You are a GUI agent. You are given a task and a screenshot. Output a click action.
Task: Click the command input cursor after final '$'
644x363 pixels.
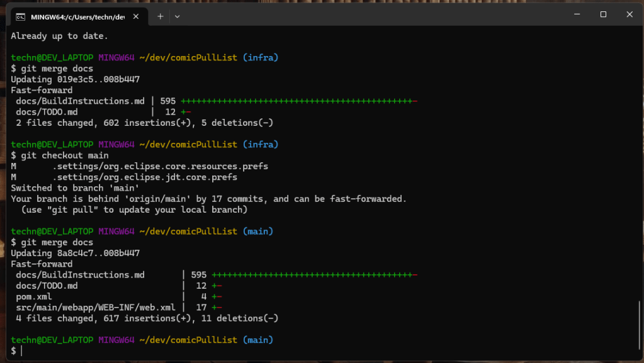(x=21, y=350)
